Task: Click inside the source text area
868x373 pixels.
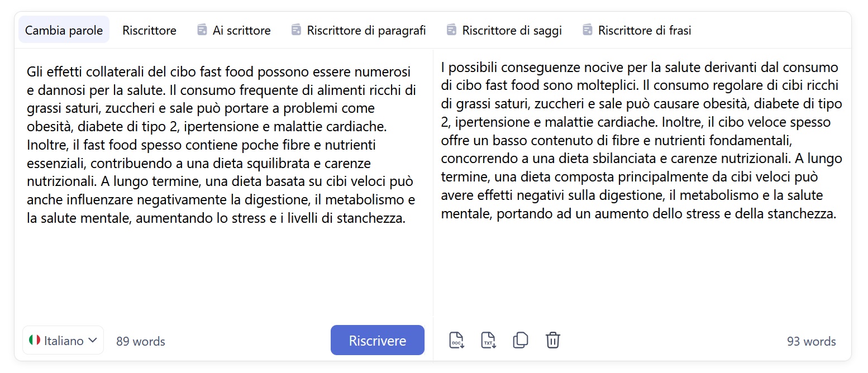Action: 221,168
